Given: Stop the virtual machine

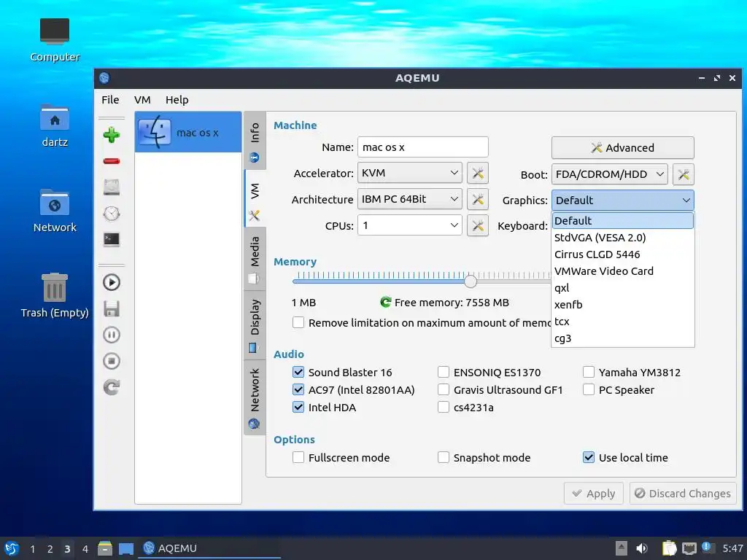Looking at the screenshot, I should point(112,361).
